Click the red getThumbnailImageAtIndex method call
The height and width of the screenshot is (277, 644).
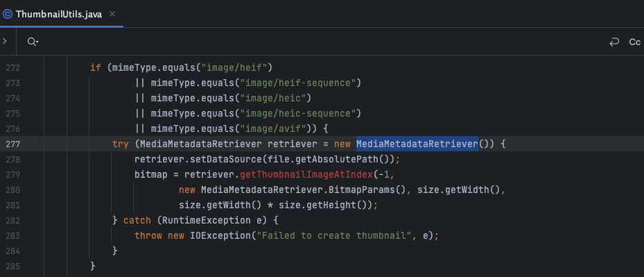[306, 174]
